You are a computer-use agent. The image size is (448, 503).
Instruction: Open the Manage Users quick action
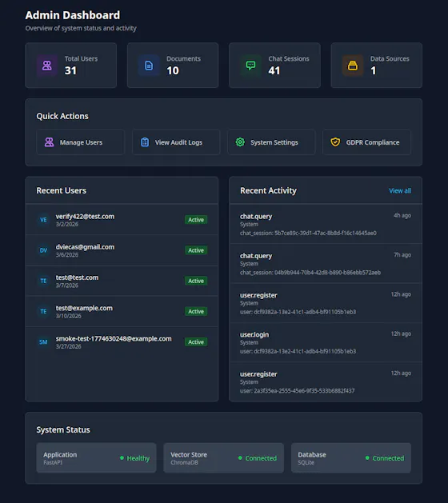pos(80,142)
